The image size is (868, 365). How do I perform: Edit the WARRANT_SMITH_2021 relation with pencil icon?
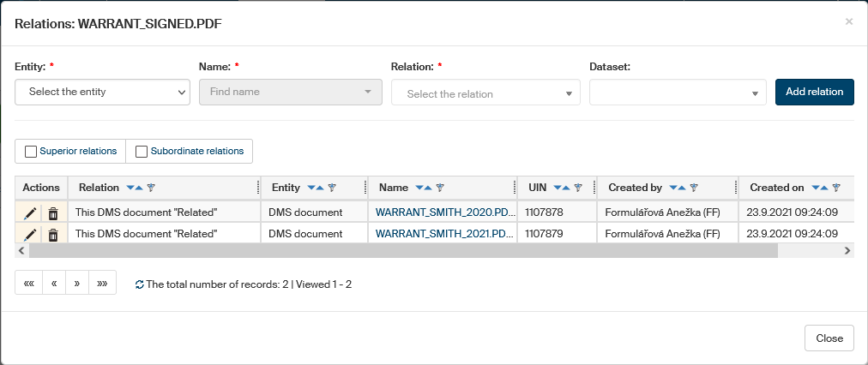point(30,233)
